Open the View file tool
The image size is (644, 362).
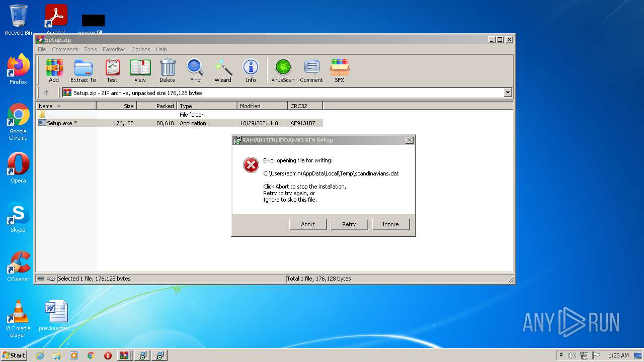pos(140,70)
